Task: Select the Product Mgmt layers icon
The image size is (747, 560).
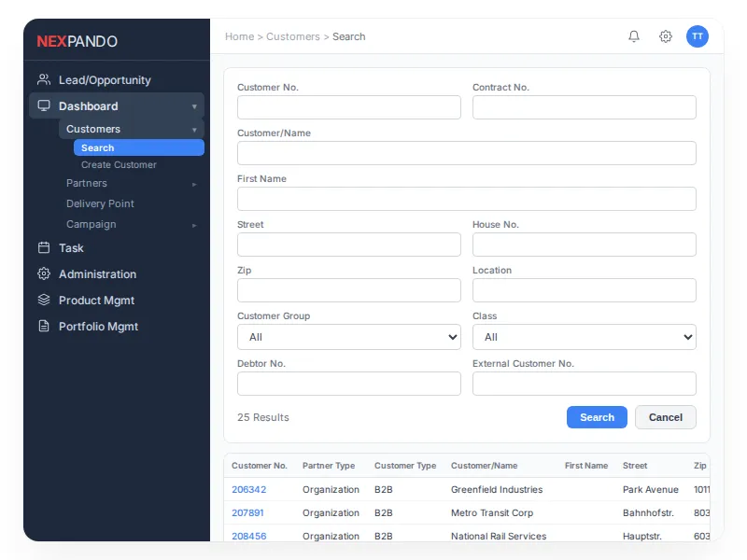Action: click(42, 301)
